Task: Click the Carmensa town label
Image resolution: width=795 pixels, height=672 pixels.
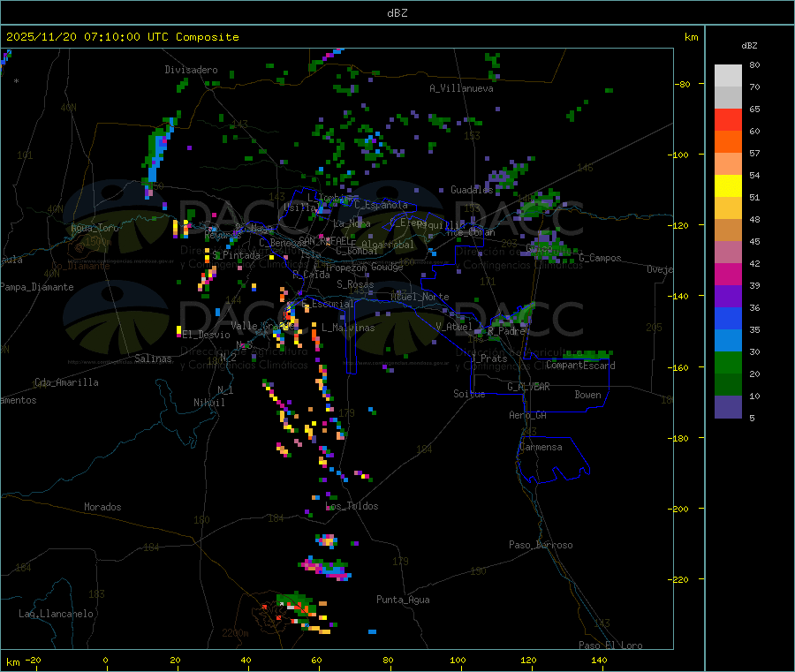Action: pos(541,447)
